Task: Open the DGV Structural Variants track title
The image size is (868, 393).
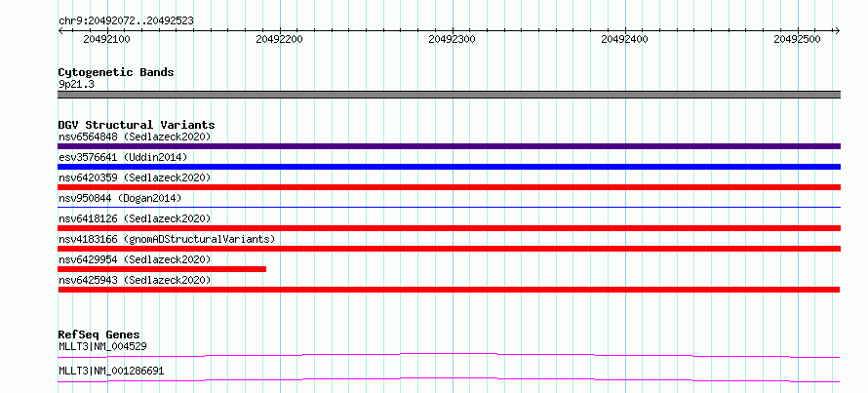Action: click(137, 125)
